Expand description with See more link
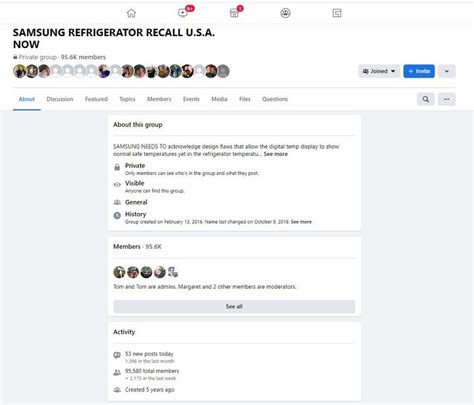474x405 pixels. 276,154
